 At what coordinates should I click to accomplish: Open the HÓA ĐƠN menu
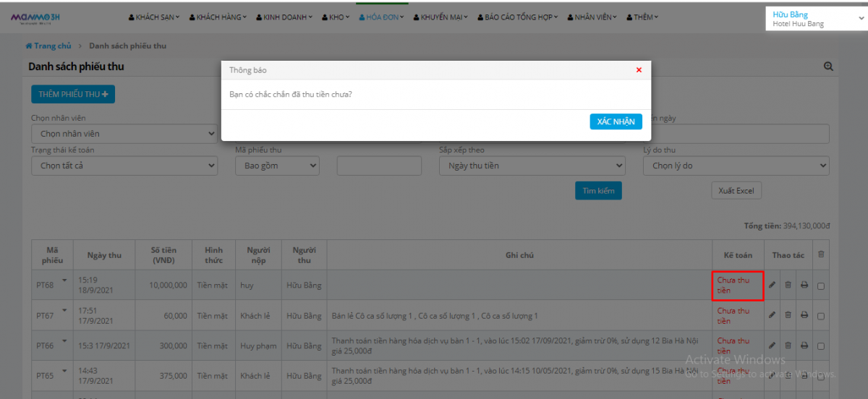pyautogui.click(x=383, y=17)
